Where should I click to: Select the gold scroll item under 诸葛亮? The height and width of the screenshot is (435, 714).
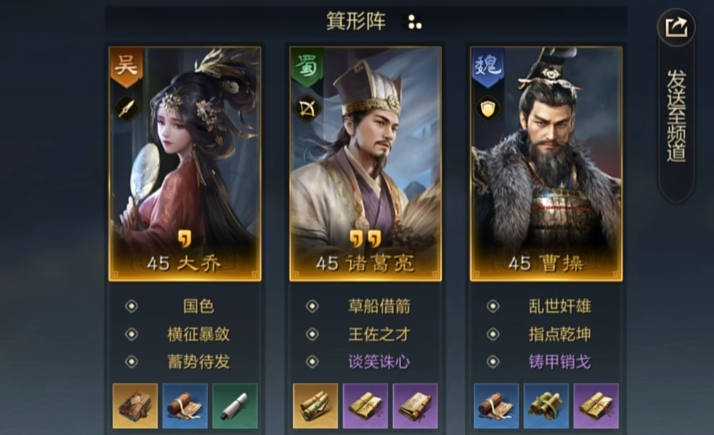[316, 405]
